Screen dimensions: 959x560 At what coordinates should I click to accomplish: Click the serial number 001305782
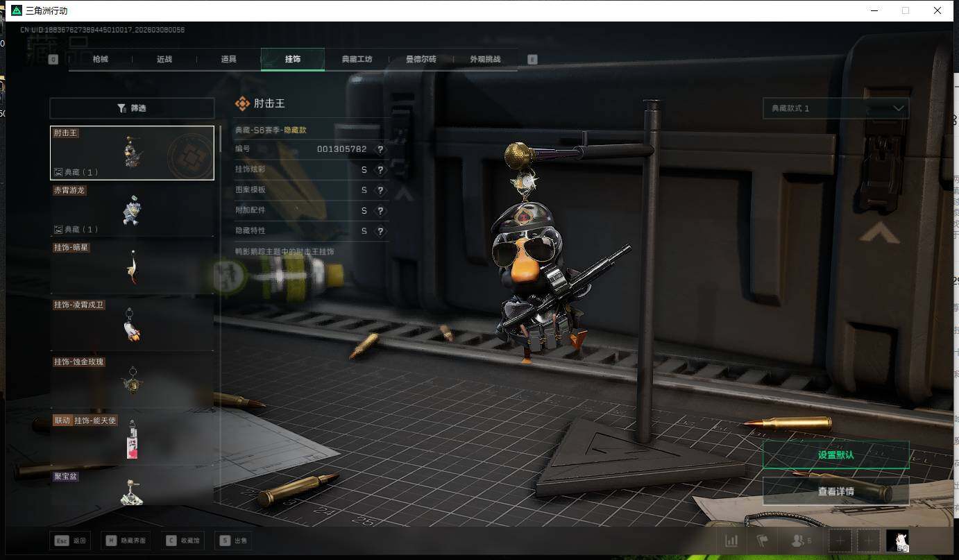[342, 149]
